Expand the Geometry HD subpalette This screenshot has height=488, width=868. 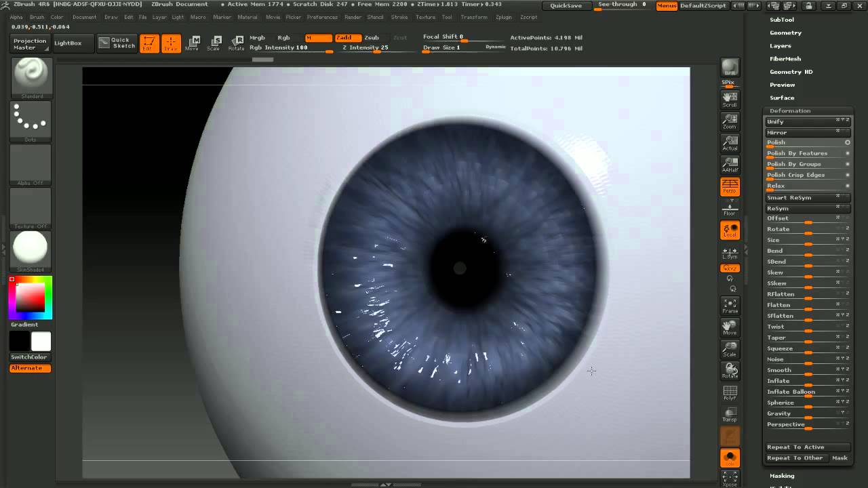[x=791, y=71]
